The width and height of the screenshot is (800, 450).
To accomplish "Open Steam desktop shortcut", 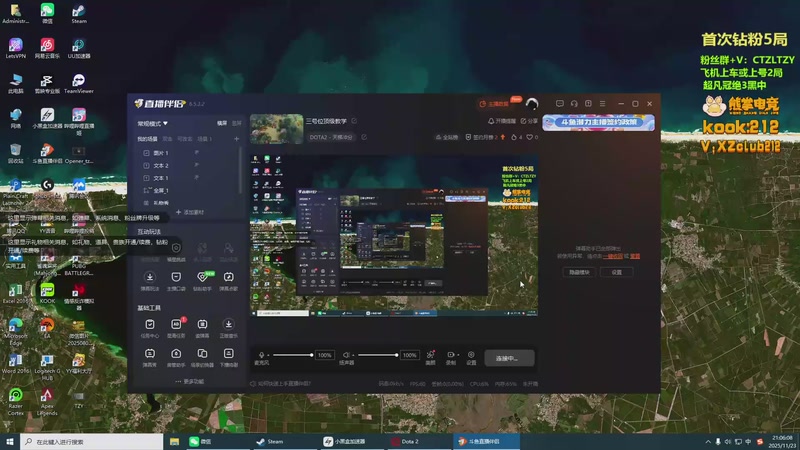I will (79, 13).
